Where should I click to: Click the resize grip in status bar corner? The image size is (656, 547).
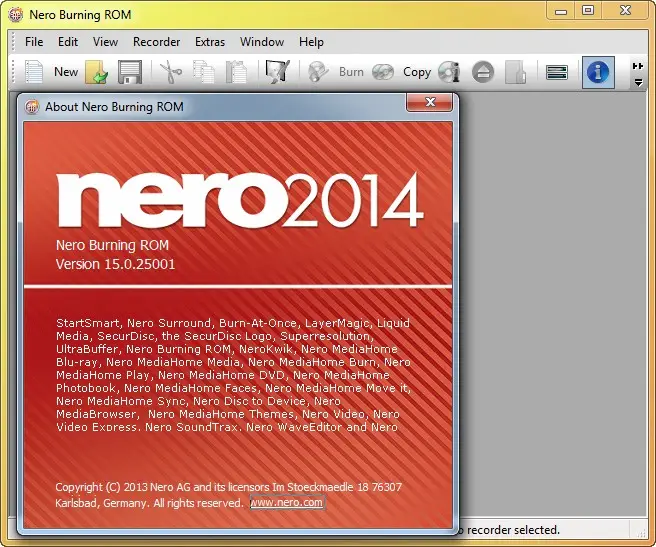[x=641, y=533]
